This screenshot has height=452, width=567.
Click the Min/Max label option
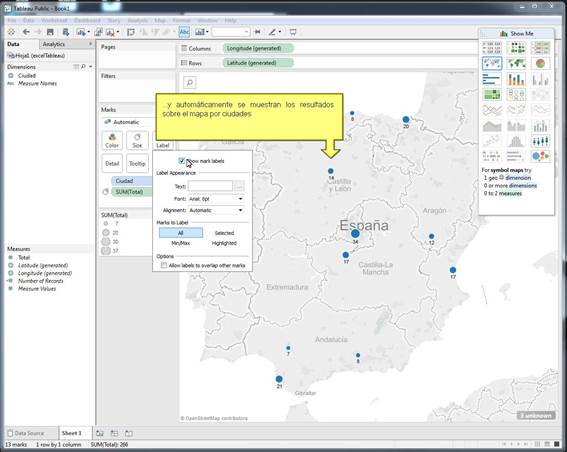click(x=181, y=243)
